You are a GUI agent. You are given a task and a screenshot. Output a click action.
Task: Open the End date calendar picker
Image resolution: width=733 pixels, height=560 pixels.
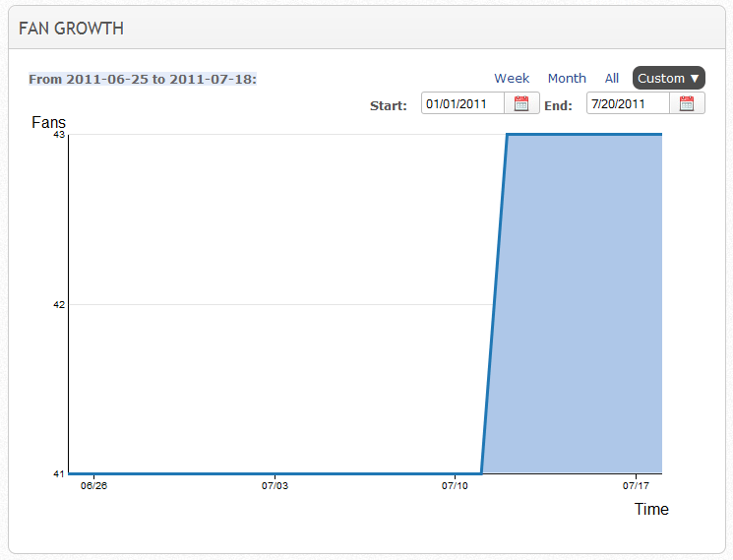[687, 103]
